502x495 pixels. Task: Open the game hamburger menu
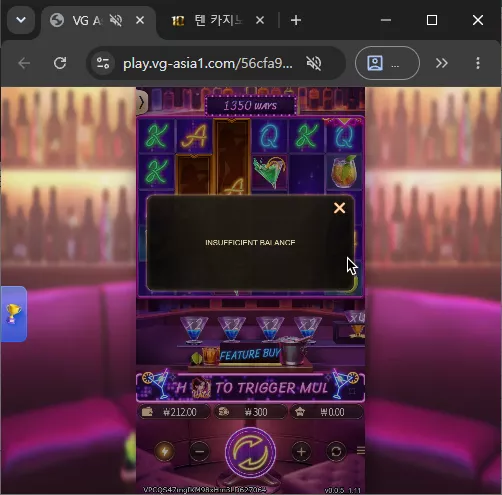point(360,451)
